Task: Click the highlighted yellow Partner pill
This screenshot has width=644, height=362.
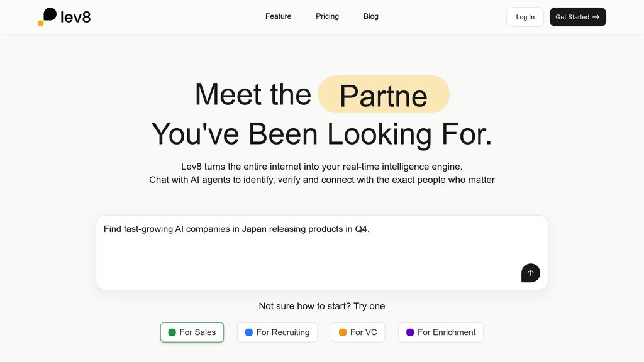Action: pyautogui.click(x=384, y=95)
